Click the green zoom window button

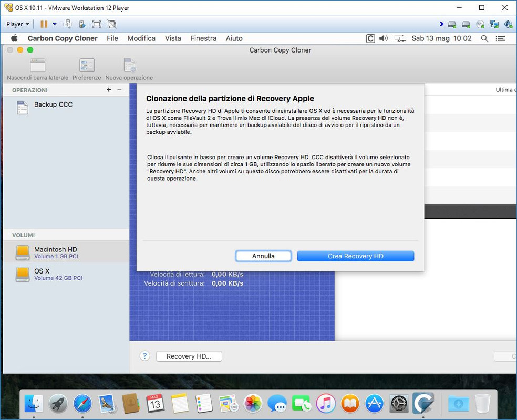30,50
